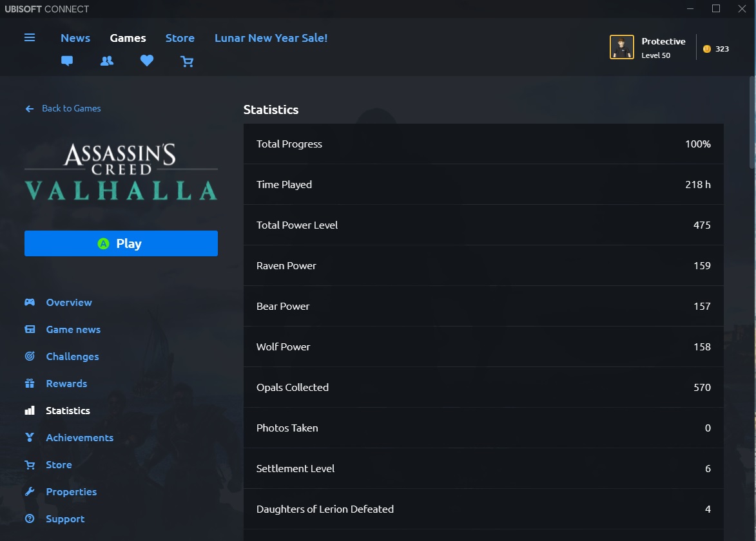This screenshot has height=541, width=756.
Task: Select the Total Power Level row
Action: (x=483, y=225)
